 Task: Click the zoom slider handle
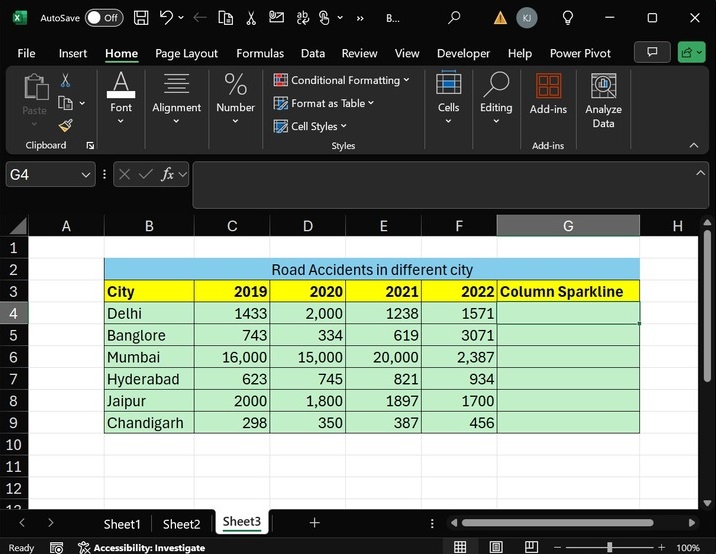[611, 547]
